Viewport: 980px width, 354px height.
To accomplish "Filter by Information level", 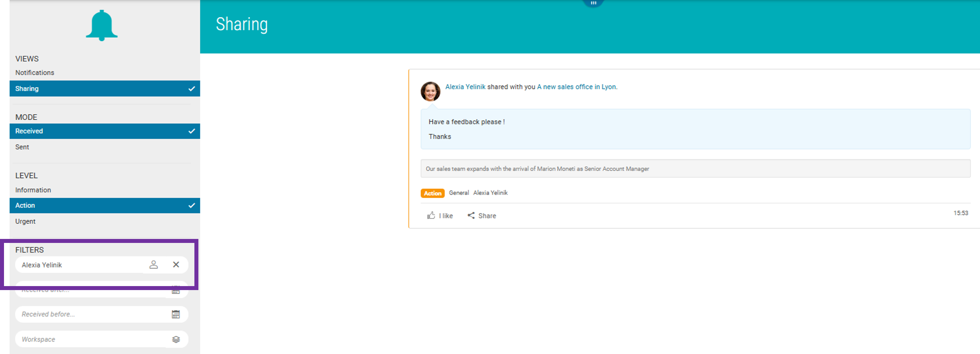I will (33, 190).
